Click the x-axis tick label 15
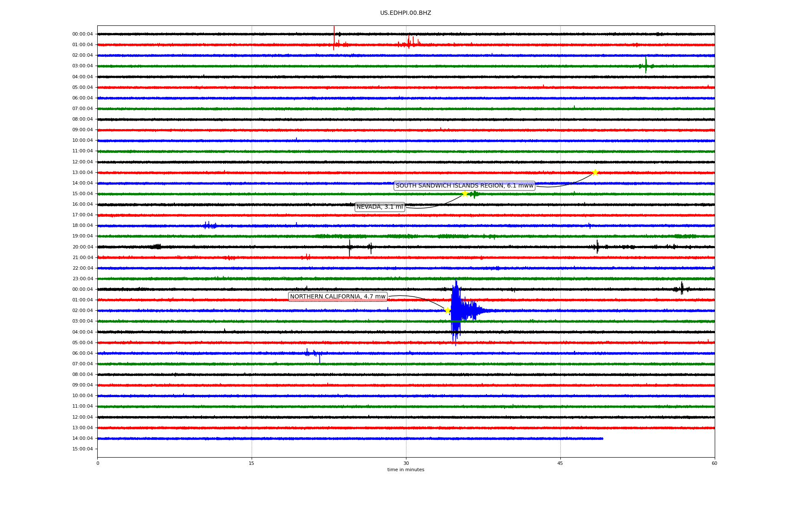 [x=252, y=464]
